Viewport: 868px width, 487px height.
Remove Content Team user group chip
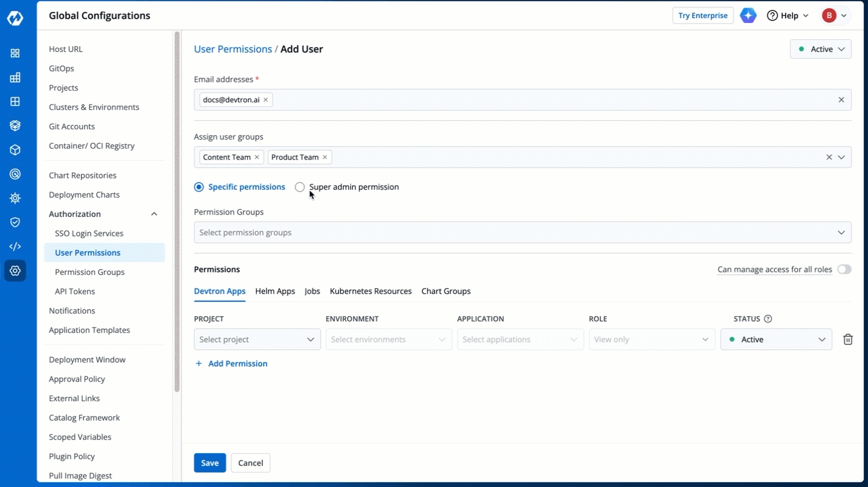pos(257,157)
